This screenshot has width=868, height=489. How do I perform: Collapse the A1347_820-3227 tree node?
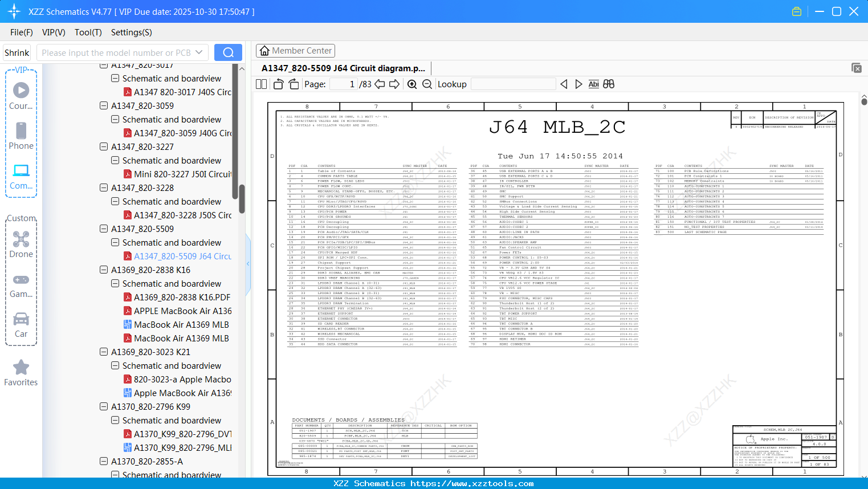click(104, 146)
